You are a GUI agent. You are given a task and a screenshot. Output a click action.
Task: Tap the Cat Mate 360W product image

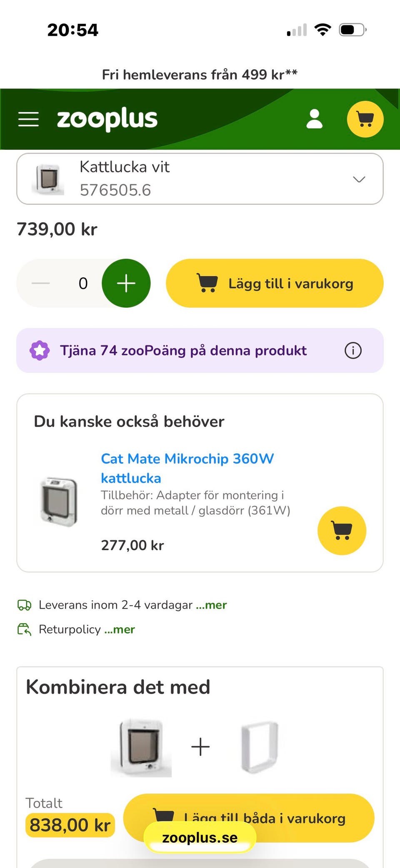tap(59, 501)
